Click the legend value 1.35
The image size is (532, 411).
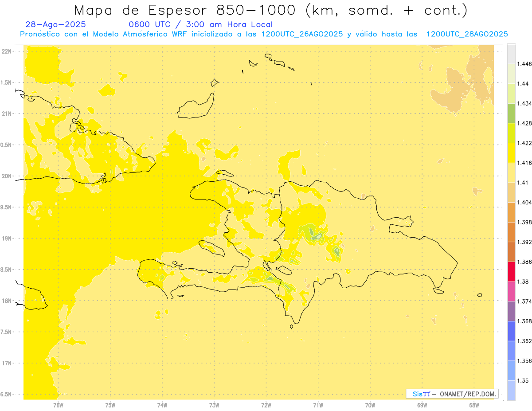[523, 380]
